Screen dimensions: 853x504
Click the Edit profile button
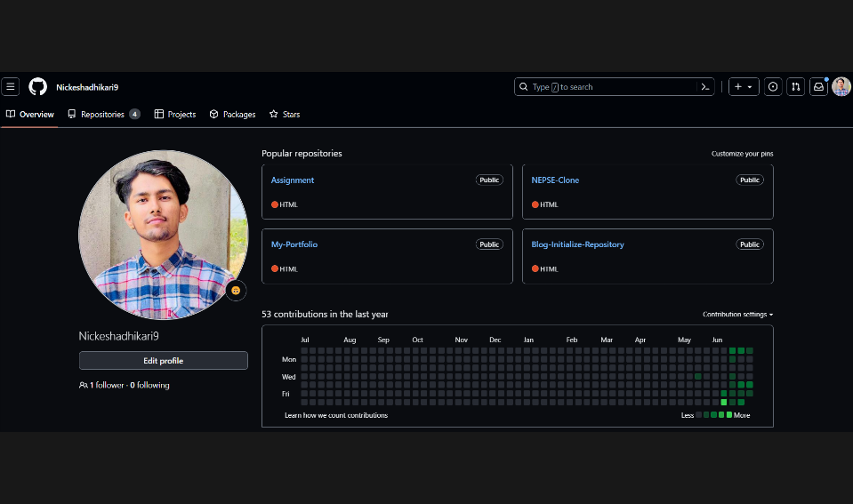tap(163, 361)
